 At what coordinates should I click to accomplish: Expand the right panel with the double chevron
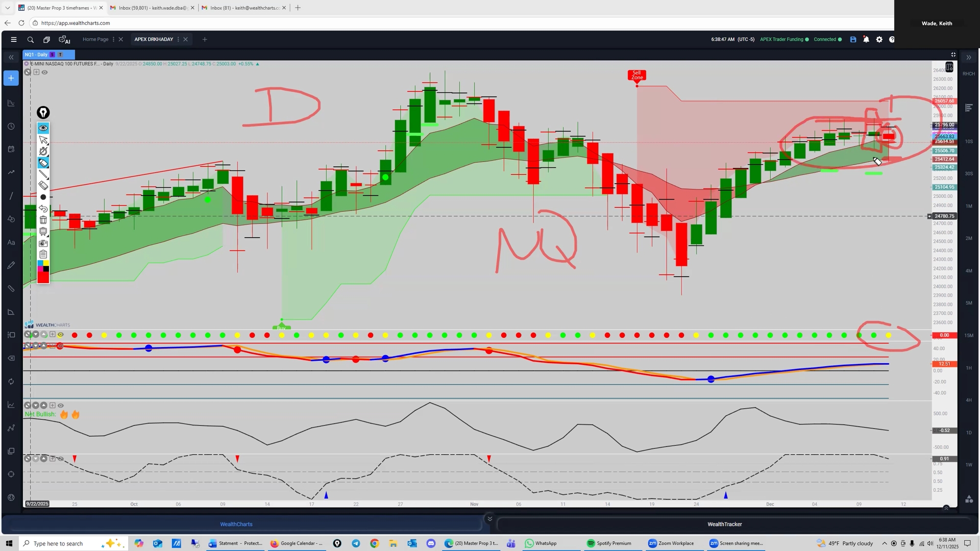click(968, 57)
